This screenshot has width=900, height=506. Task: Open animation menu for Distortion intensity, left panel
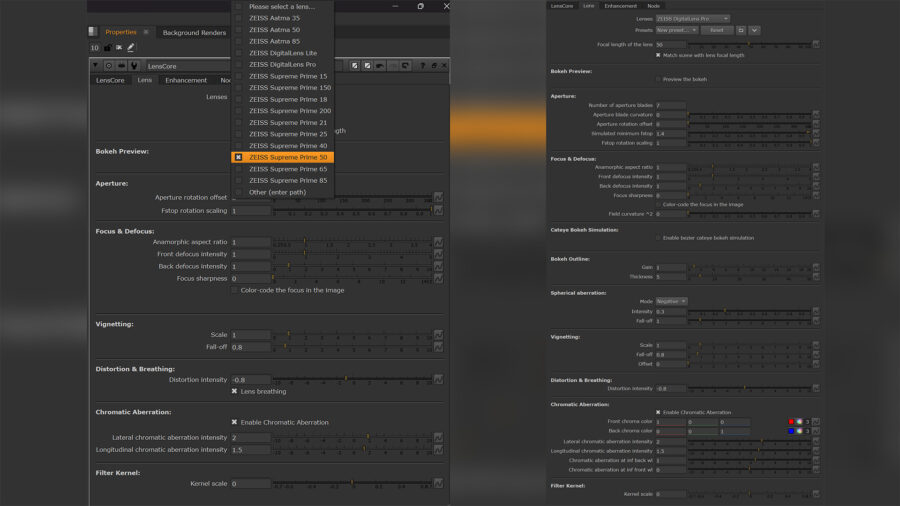pos(439,379)
